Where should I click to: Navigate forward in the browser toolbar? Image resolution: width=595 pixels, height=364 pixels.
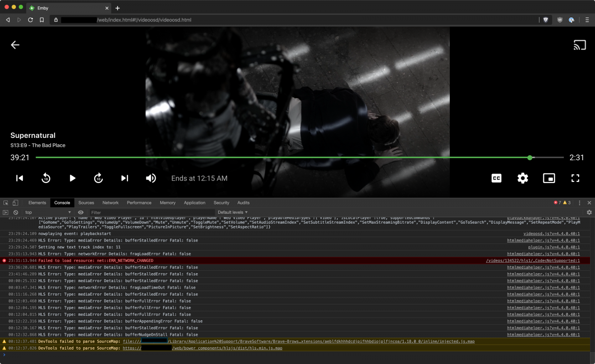[19, 20]
